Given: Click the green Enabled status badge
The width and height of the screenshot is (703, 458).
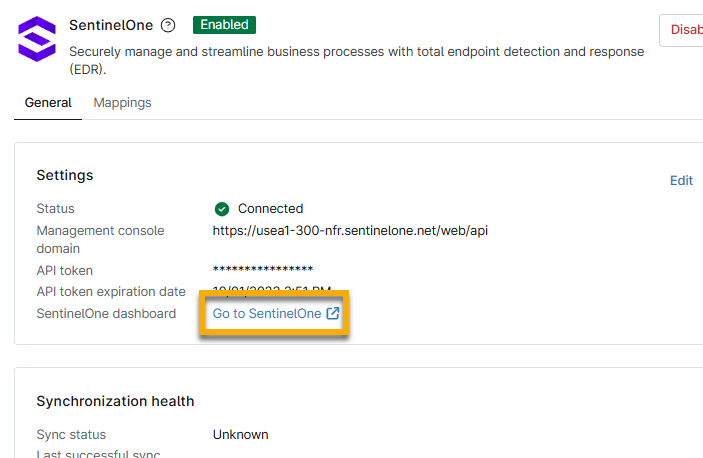Looking at the screenshot, I should coord(224,24).
